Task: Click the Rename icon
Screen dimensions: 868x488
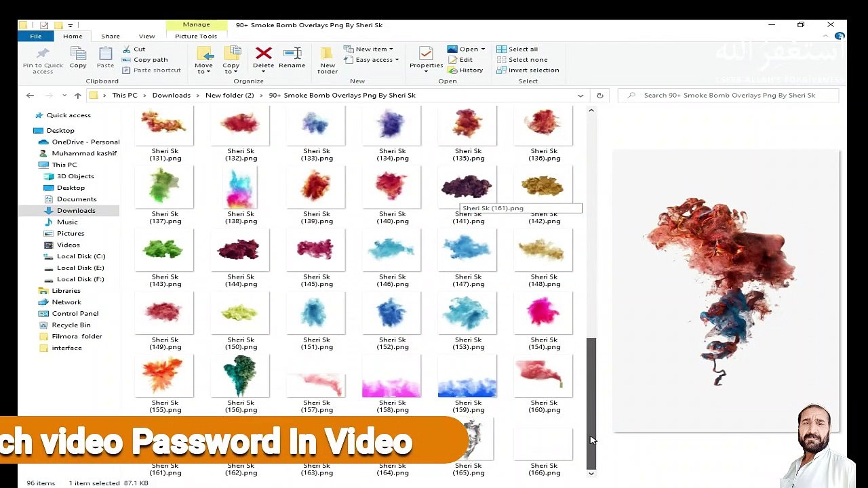Action: (292, 54)
